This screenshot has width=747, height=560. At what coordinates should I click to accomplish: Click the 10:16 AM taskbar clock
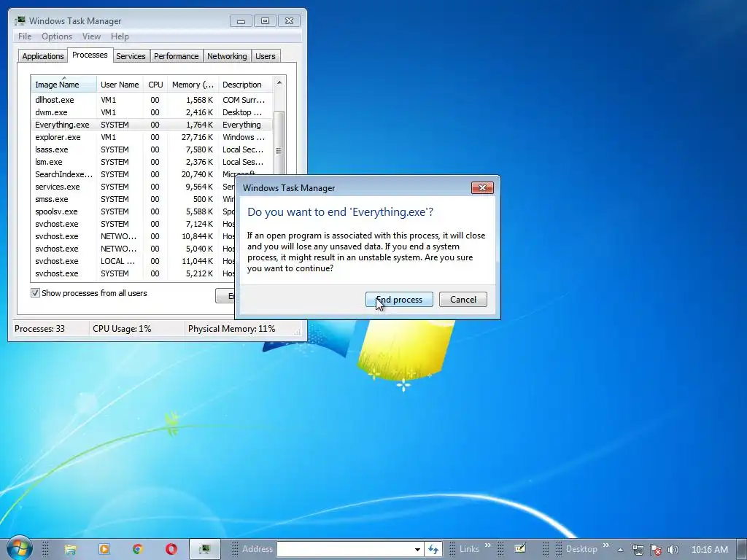[x=709, y=550]
